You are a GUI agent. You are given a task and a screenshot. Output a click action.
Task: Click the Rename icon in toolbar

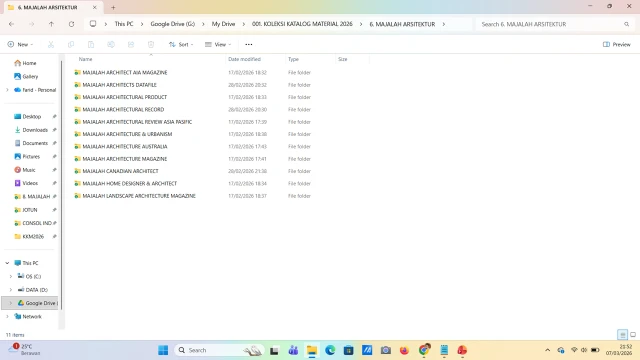click(x=111, y=44)
